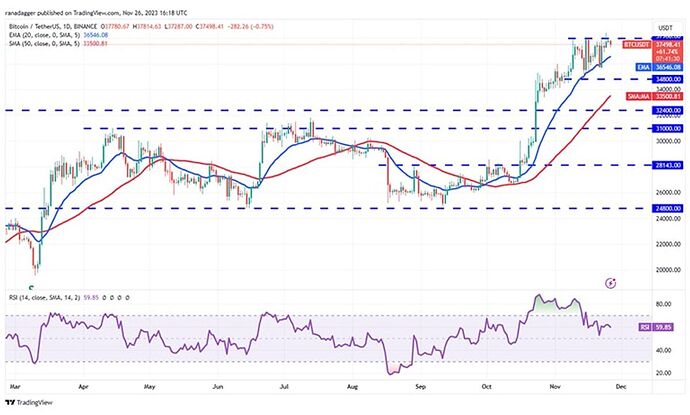690x415 pixels.
Task: Click the red SMA/MA label on price axis
Action: pos(636,96)
